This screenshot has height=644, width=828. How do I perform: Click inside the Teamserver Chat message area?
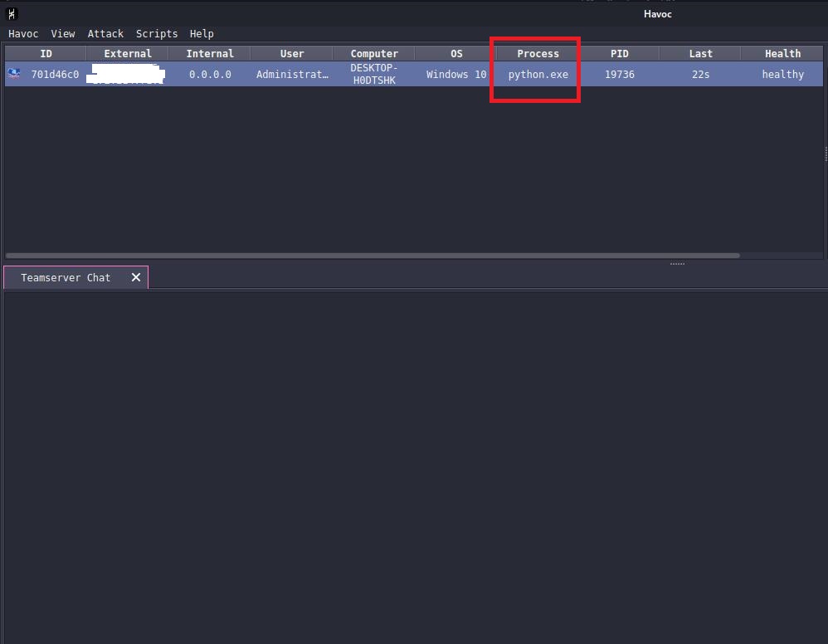415,466
